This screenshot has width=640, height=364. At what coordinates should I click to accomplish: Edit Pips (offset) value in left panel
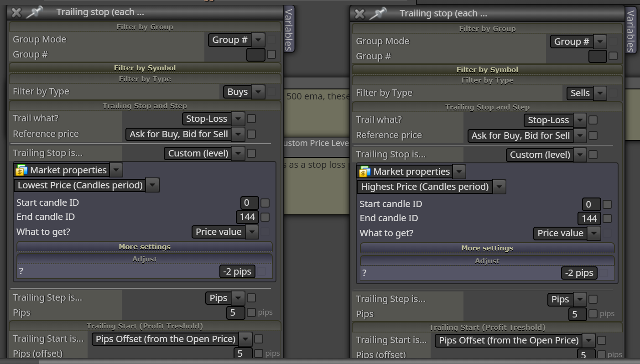point(243,354)
